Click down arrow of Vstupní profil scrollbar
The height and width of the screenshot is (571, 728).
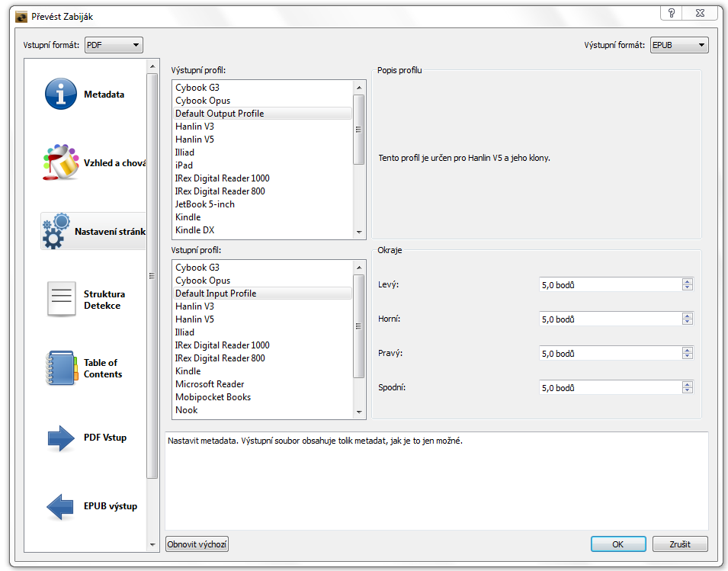point(359,412)
